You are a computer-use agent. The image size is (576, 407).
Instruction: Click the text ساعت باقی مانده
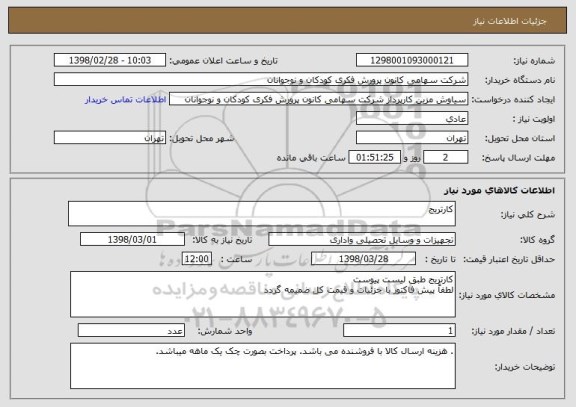coord(311,158)
